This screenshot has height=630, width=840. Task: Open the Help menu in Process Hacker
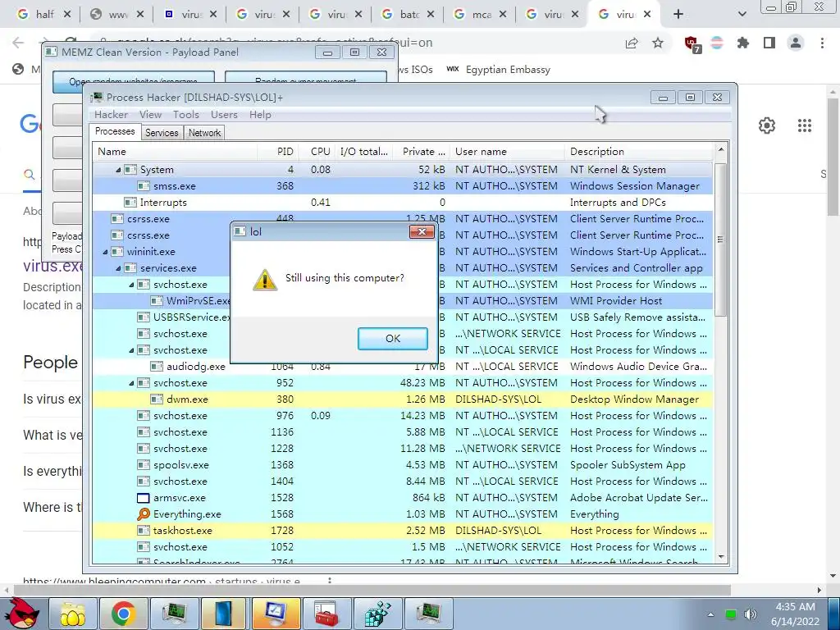(x=260, y=115)
